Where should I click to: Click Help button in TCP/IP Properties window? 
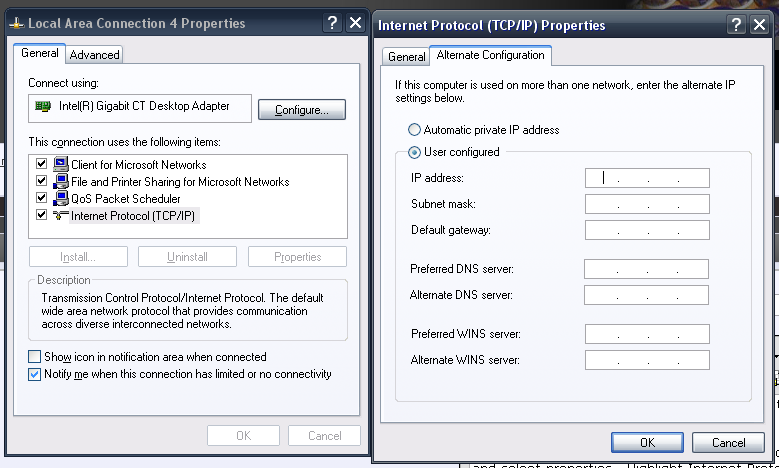(x=736, y=25)
